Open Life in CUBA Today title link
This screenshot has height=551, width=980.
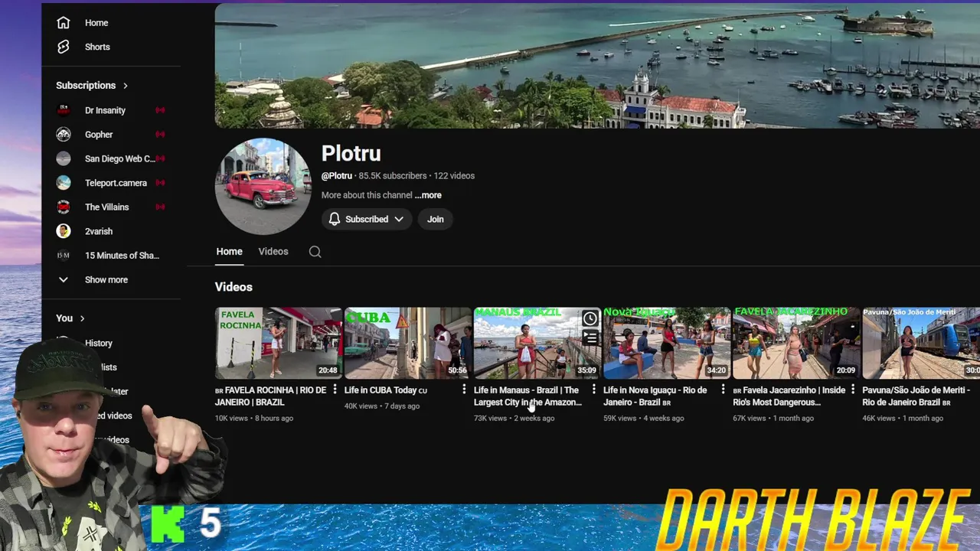point(386,390)
